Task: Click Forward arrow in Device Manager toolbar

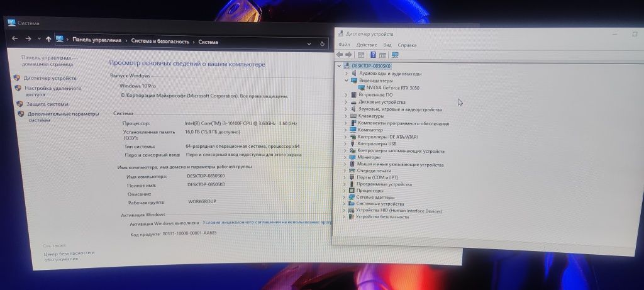Action: (348, 55)
